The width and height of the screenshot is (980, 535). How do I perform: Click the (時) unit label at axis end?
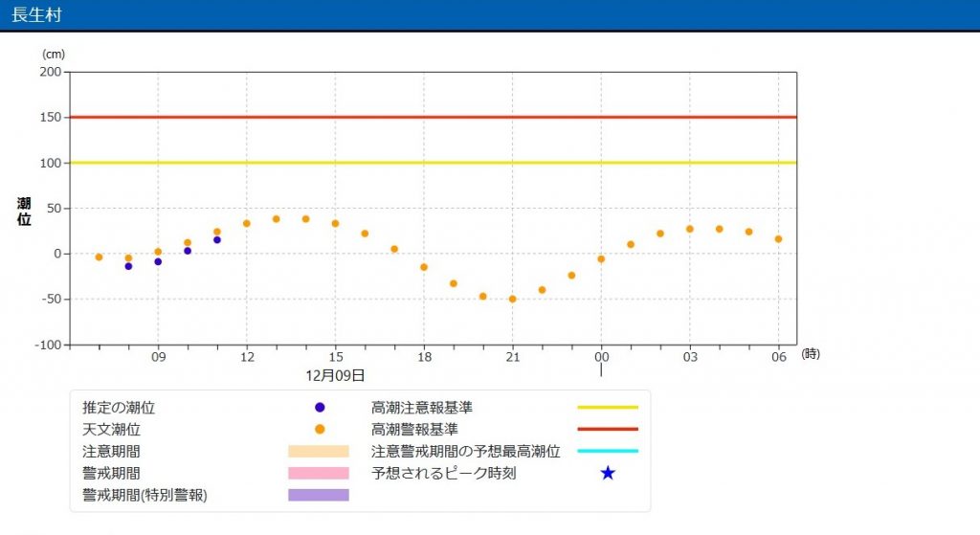(x=811, y=354)
